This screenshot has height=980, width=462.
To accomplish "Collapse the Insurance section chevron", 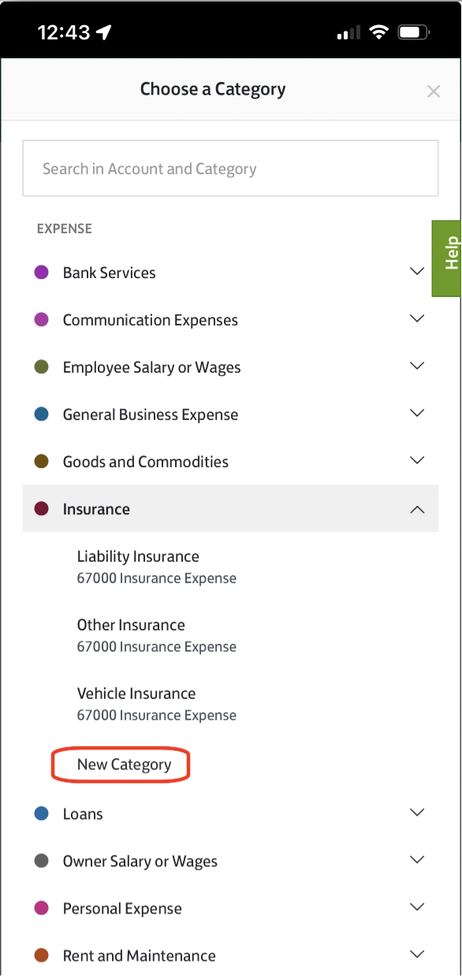I will click(x=418, y=510).
